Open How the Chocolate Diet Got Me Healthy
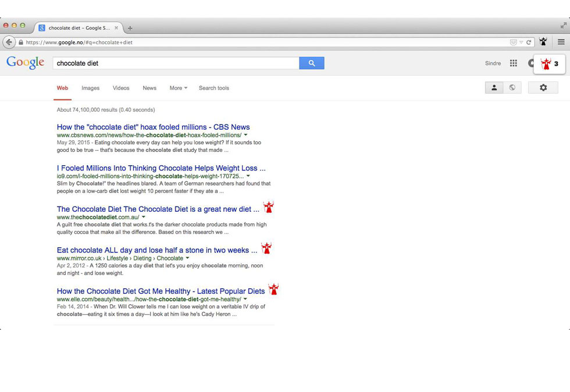570x392 pixels. tap(161, 291)
